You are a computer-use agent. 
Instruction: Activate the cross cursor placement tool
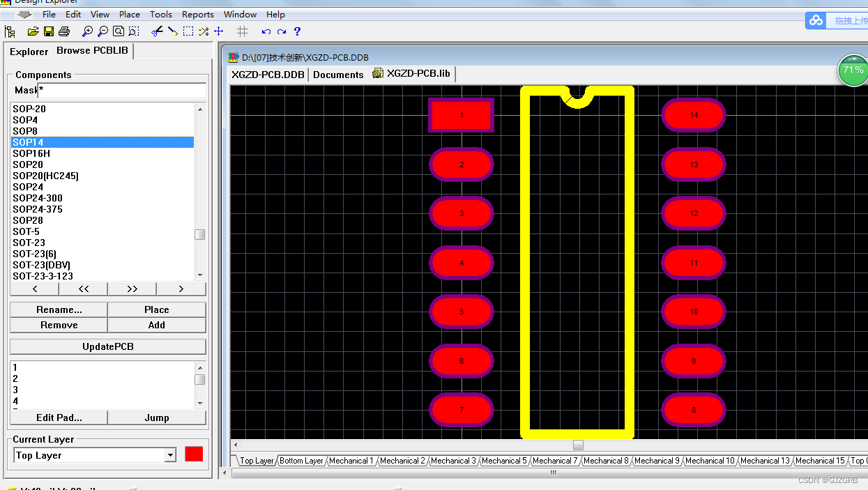coord(219,31)
